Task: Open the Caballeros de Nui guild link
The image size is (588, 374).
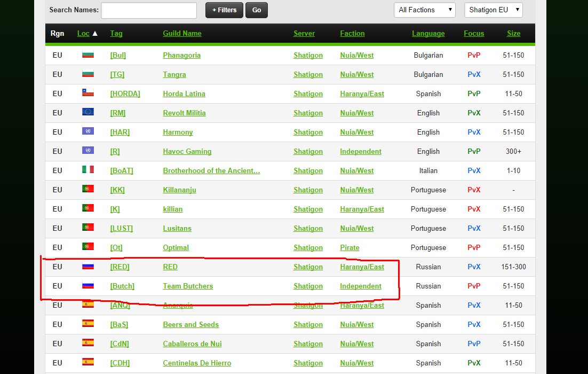Action: pyautogui.click(x=193, y=344)
